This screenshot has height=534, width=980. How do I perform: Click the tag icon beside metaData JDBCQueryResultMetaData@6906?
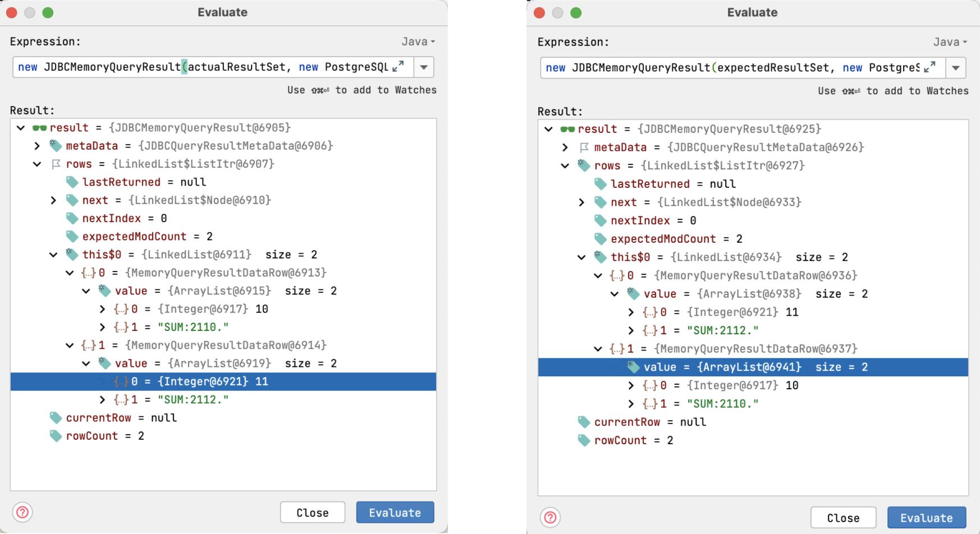point(56,146)
